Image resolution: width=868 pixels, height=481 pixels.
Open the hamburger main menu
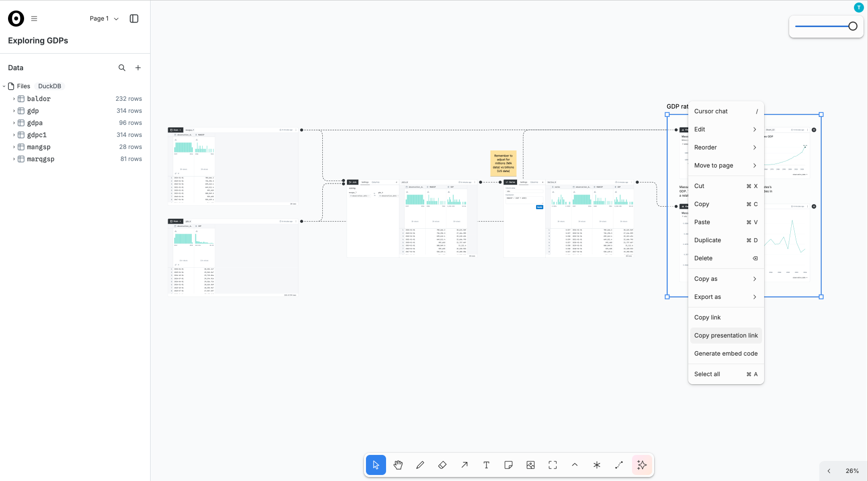pos(34,19)
